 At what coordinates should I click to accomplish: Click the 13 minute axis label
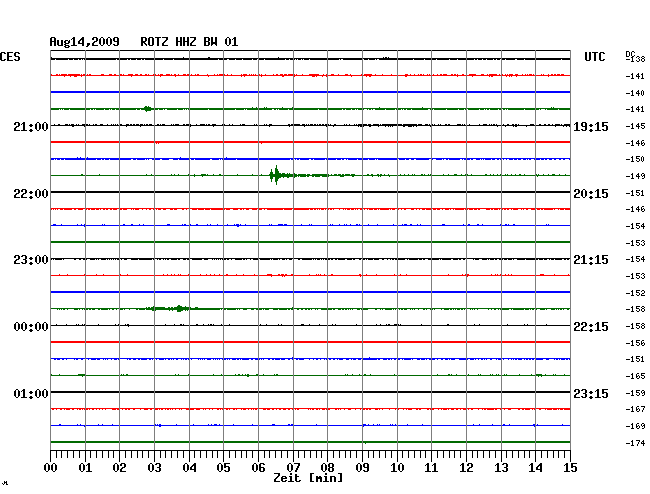coord(501,468)
